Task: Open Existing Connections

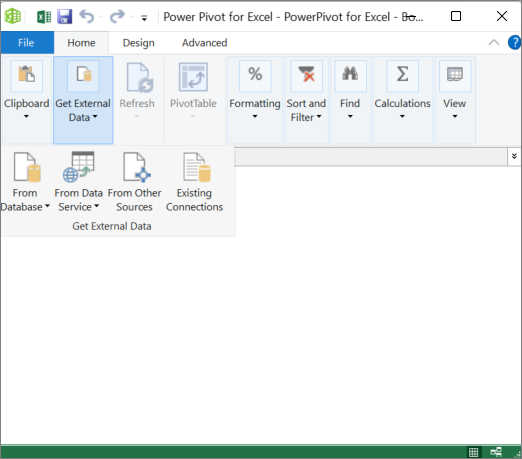Action: tap(195, 182)
